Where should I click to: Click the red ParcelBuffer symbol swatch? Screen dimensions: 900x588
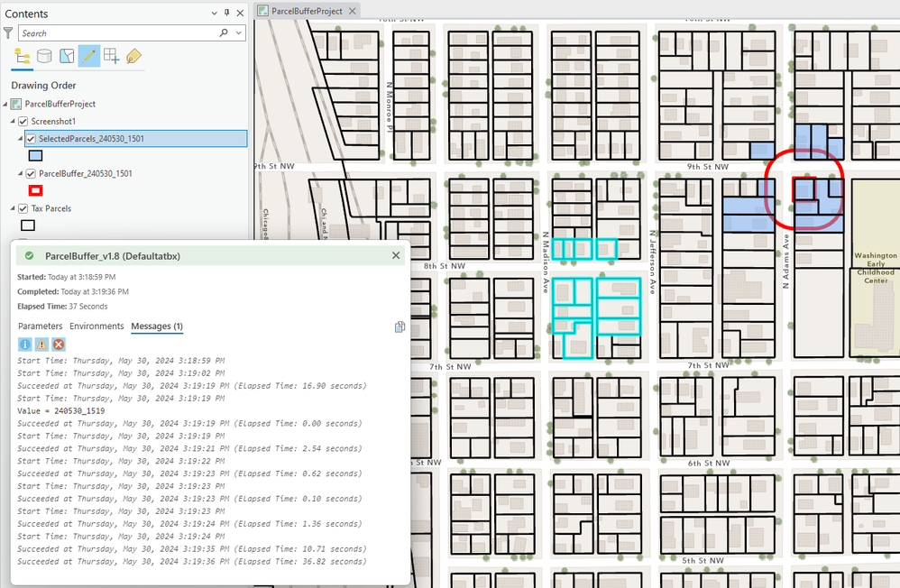(x=36, y=190)
